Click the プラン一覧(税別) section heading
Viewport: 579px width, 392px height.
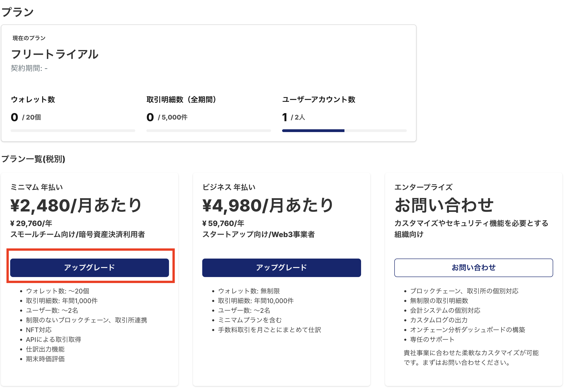[33, 159]
